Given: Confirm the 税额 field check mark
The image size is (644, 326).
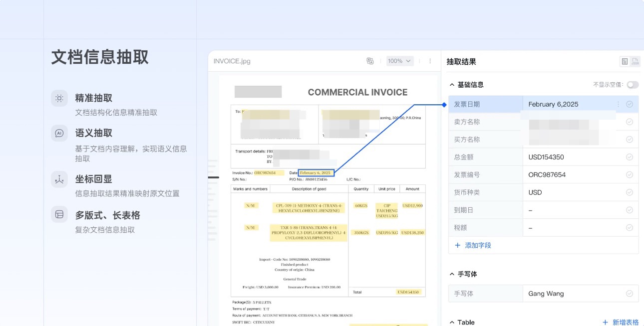Looking at the screenshot, I should (x=630, y=227).
